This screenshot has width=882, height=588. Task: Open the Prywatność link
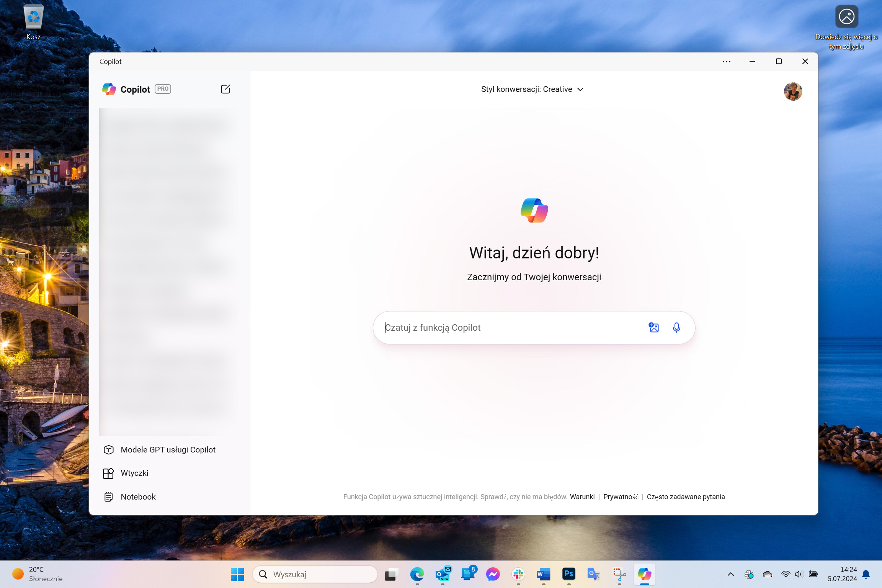click(621, 497)
